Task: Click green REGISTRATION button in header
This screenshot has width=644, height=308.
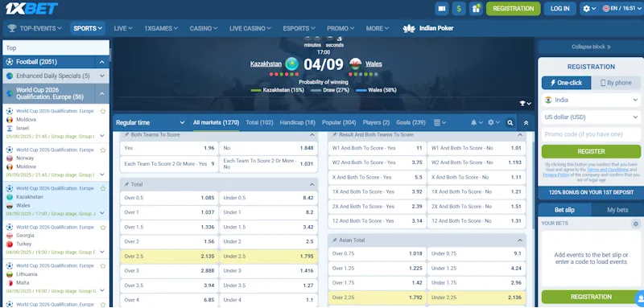Action: tap(514, 9)
